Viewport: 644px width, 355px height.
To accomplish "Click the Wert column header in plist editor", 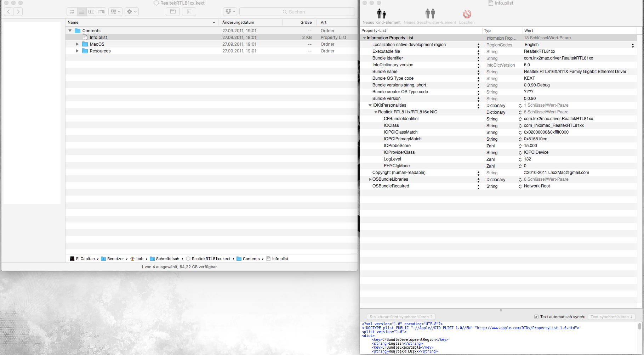I will pos(580,30).
